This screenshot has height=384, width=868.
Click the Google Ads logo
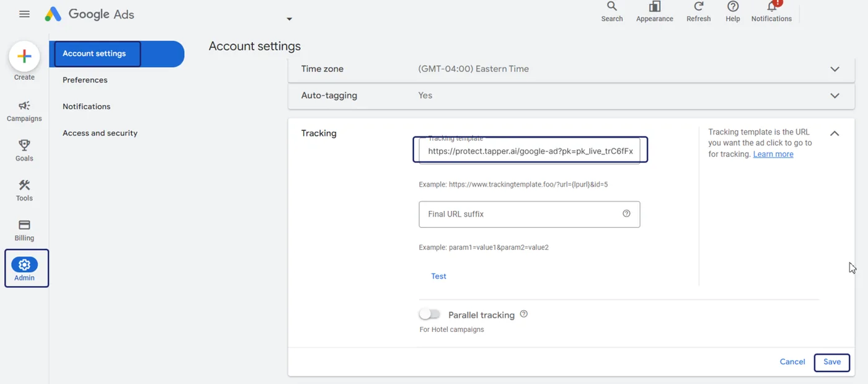point(89,14)
